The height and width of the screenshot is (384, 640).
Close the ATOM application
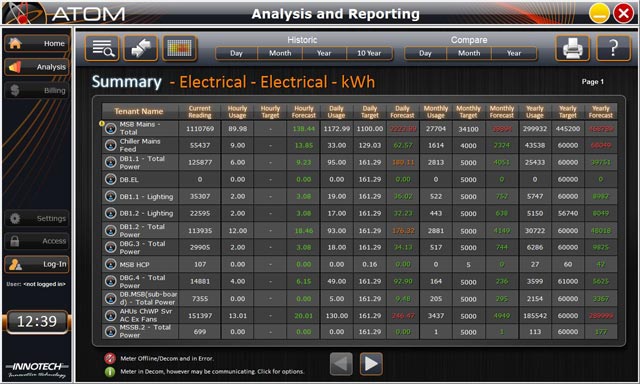624,14
